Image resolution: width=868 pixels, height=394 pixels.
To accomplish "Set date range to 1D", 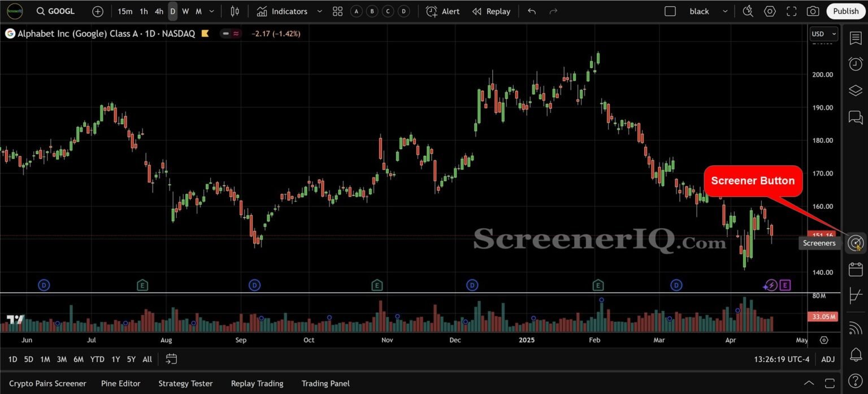I will click(x=12, y=359).
